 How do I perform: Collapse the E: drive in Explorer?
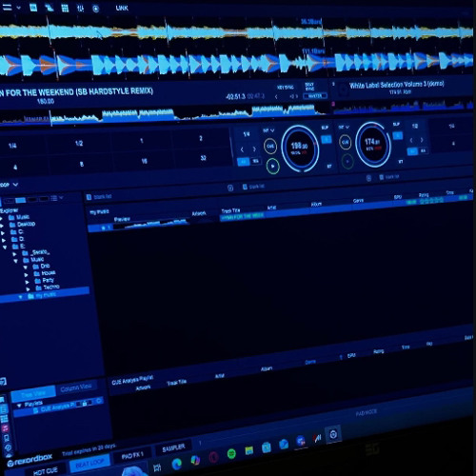pos(5,247)
